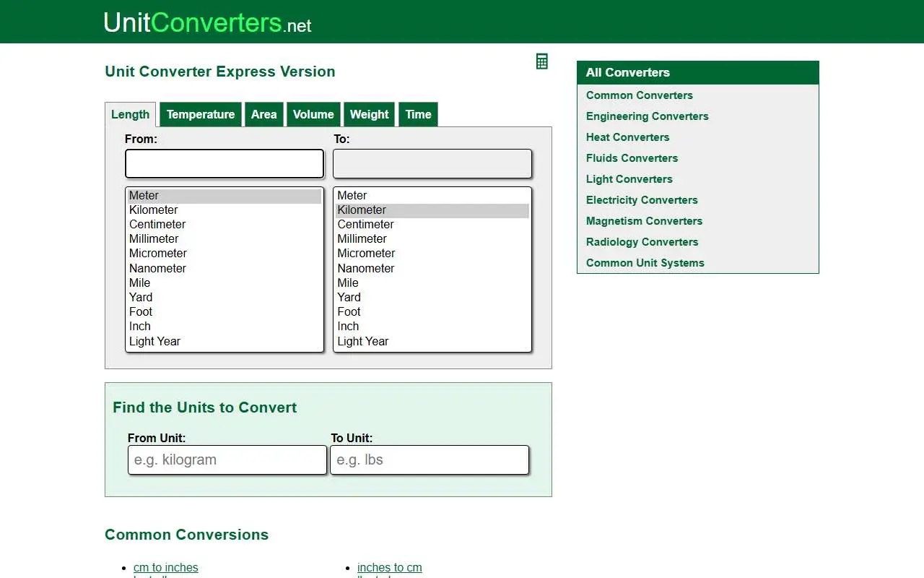Go to Heat Converters
The height and width of the screenshot is (578, 924).
click(628, 137)
